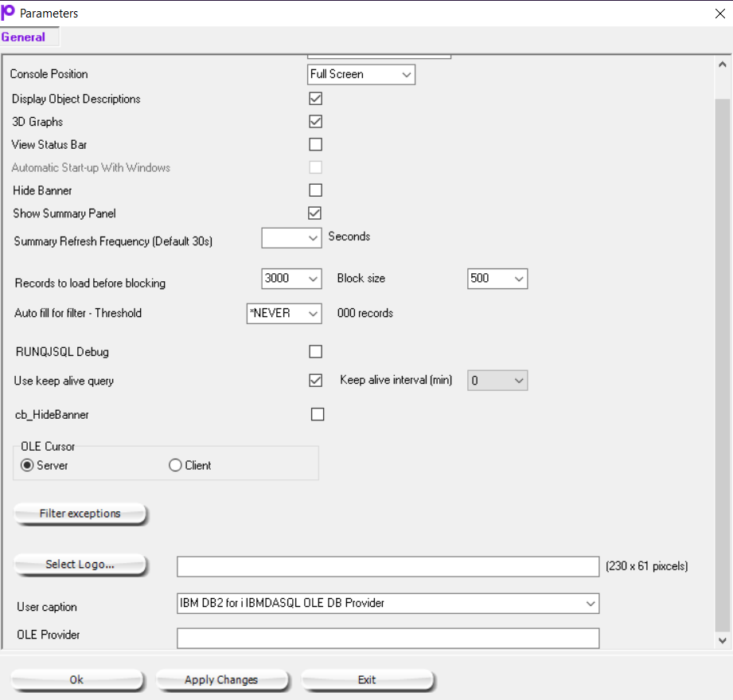Disable the 3D Graphs checkbox

[315, 122]
